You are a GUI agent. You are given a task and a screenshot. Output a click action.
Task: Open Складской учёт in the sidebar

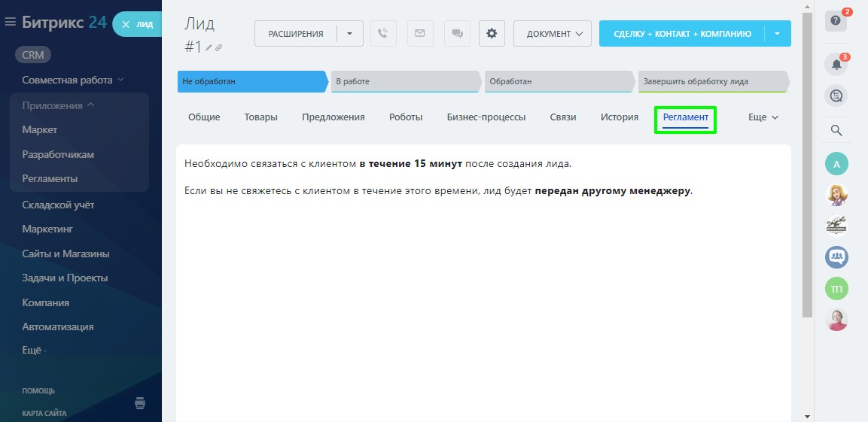[x=58, y=205]
